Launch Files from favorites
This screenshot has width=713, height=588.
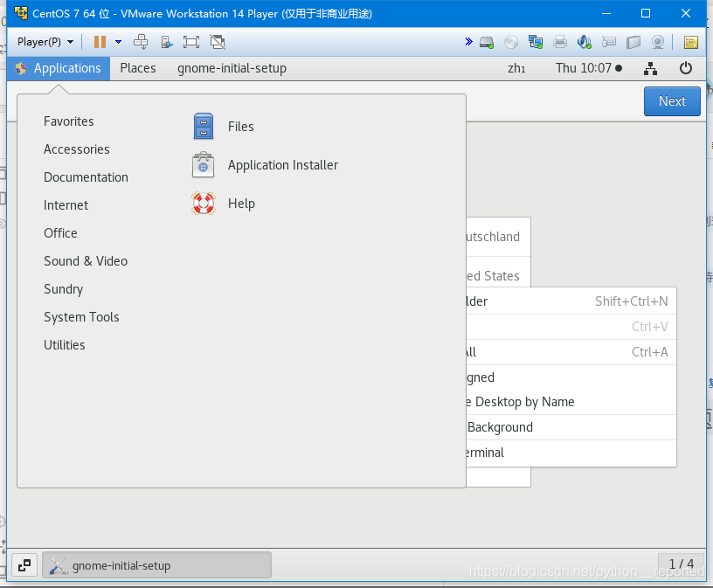tap(224, 127)
